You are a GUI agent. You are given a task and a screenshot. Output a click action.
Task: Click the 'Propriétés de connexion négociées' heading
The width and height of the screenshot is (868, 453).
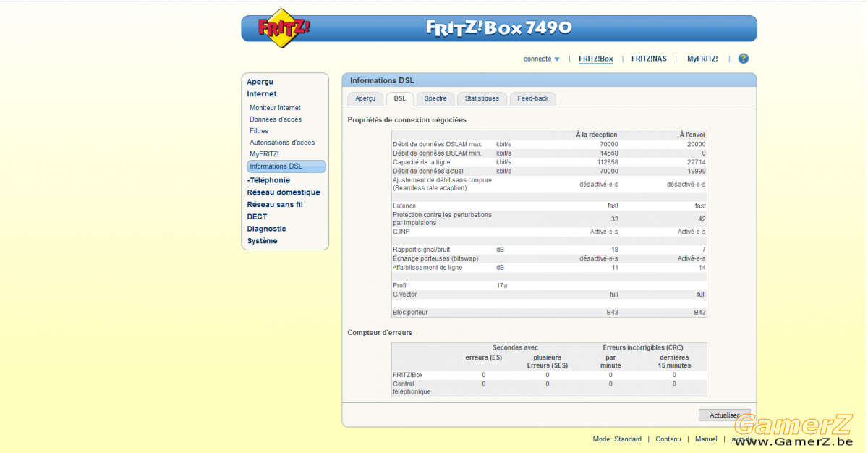407,119
